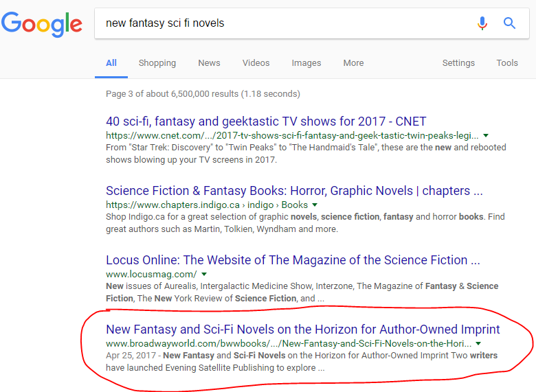The image size is (536, 392).
Task: Open the Author-Owned Imprint novels result
Action: tap(302, 330)
